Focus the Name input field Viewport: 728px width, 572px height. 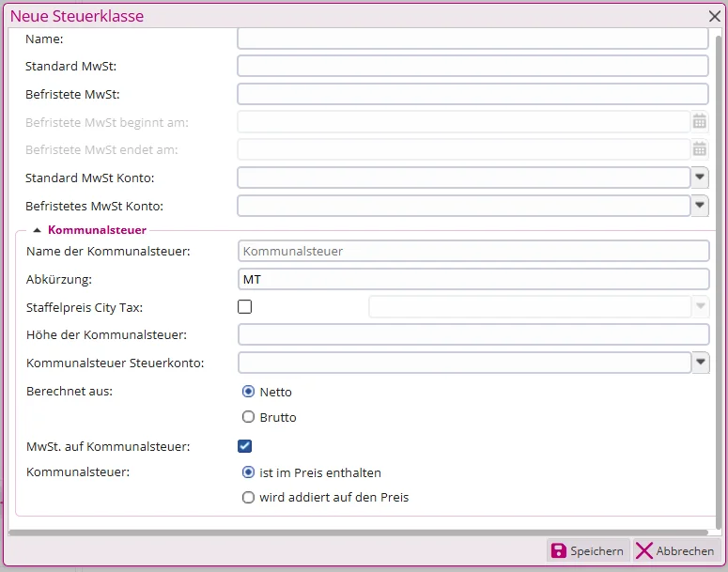click(472, 39)
